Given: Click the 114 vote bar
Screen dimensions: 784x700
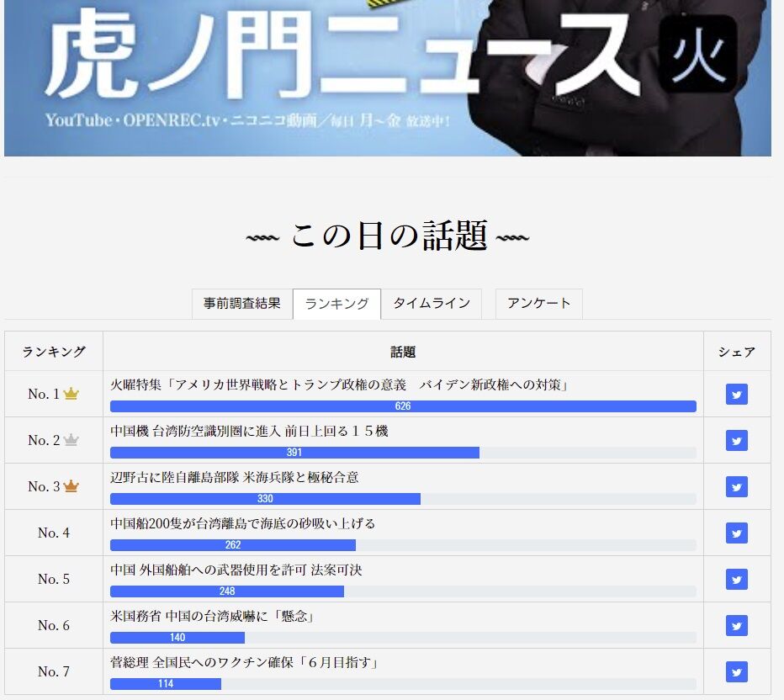Looking at the screenshot, I should tap(166, 683).
